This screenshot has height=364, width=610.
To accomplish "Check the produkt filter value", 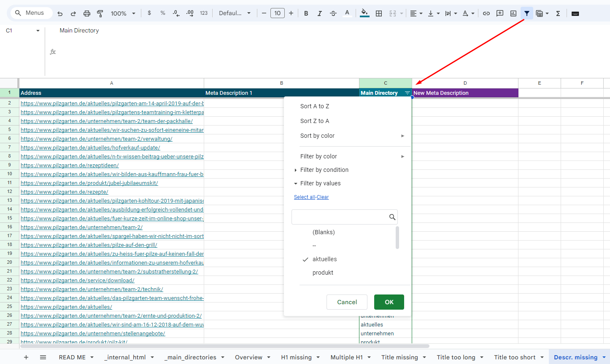I will pyautogui.click(x=323, y=273).
